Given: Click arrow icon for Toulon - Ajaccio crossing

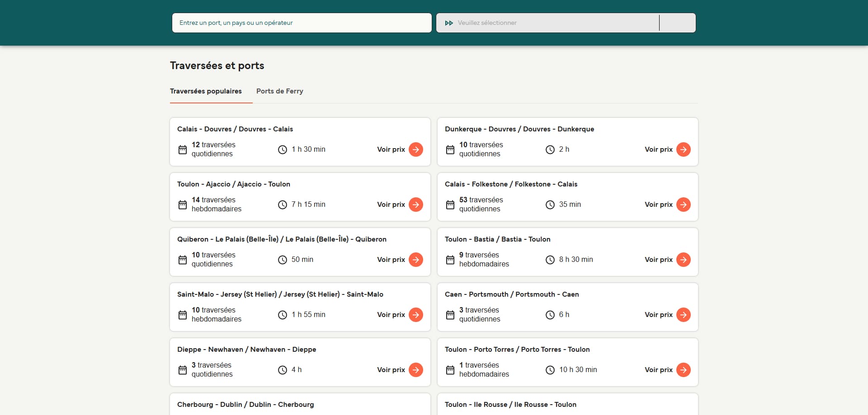Looking at the screenshot, I should pyautogui.click(x=416, y=205).
